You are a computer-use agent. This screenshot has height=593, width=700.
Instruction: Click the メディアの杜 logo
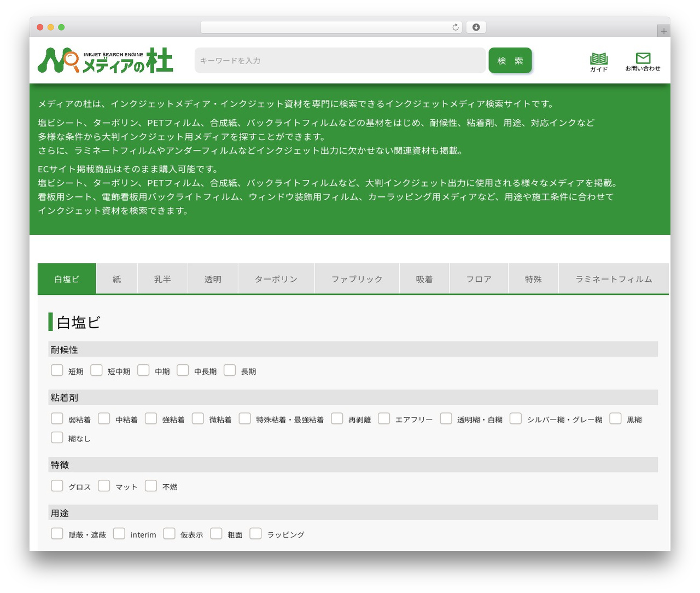tap(106, 60)
